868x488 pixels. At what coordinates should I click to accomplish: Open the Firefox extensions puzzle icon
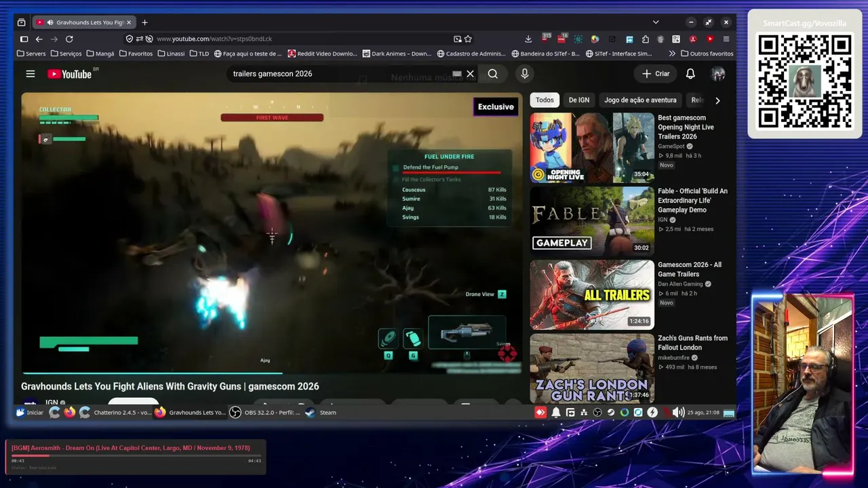tap(645, 39)
